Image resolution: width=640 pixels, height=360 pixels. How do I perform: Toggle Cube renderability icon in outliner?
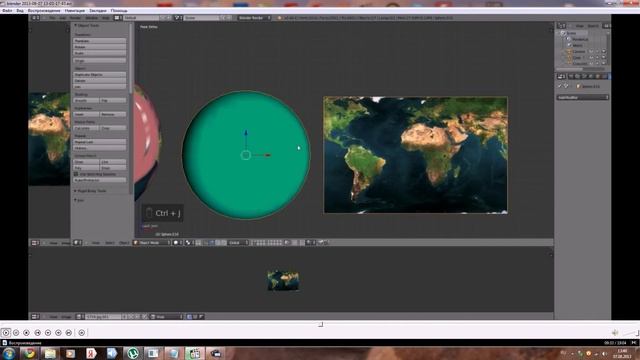pos(604,58)
